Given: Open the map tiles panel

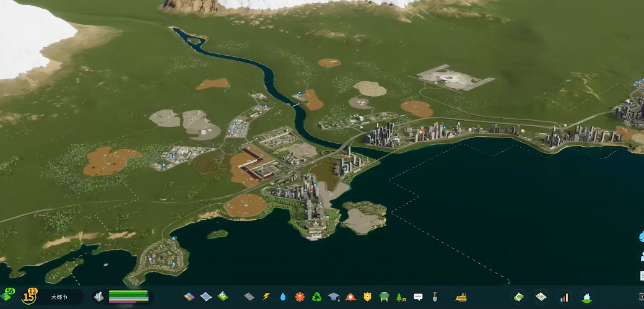Looking at the screenshot, I should click(541, 297).
